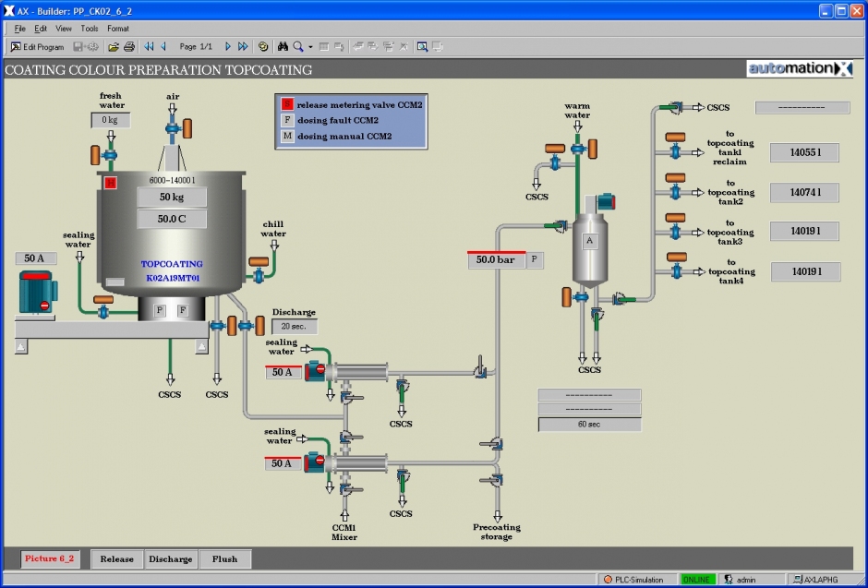This screenshot has width=868, height=588.
Task: Click the admin user status entry
Action: [741, 579]
